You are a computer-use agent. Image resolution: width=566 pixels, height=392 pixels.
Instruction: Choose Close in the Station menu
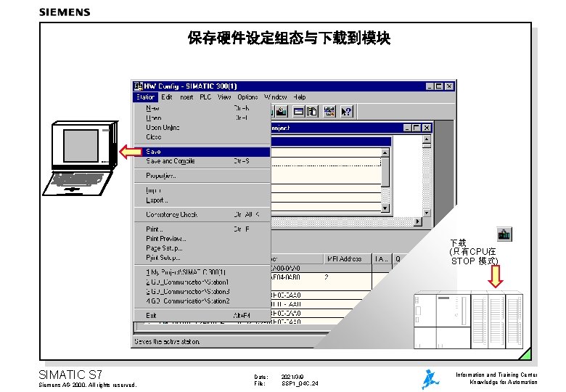tap(202, 137)
